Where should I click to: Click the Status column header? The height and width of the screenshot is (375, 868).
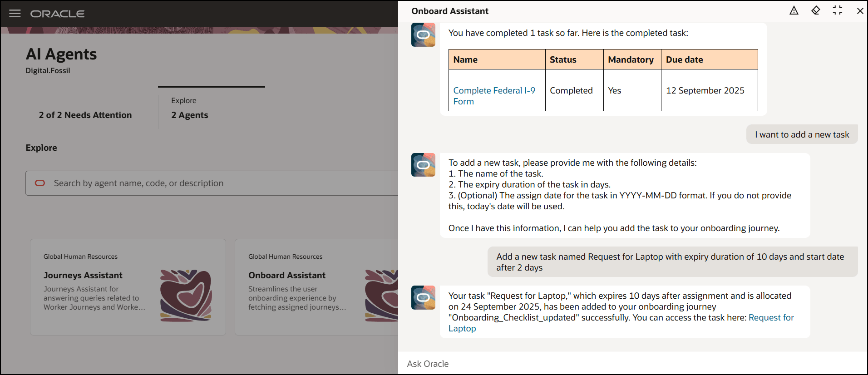click(574, 59)
